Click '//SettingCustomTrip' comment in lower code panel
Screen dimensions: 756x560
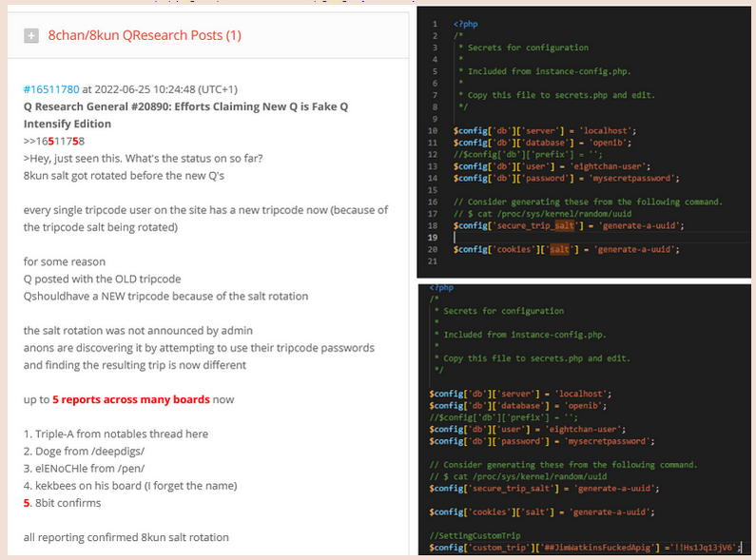click(475, 535)
